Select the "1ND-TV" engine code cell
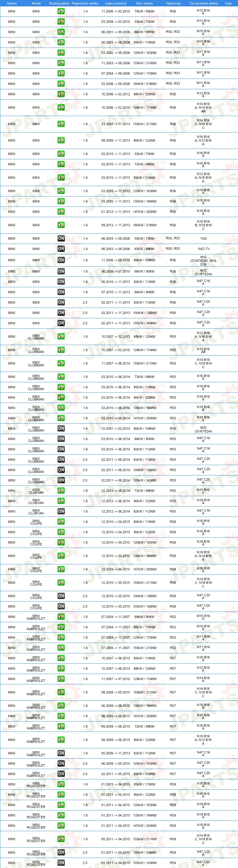This screenshot has height=868, width=238. point(203,249)
